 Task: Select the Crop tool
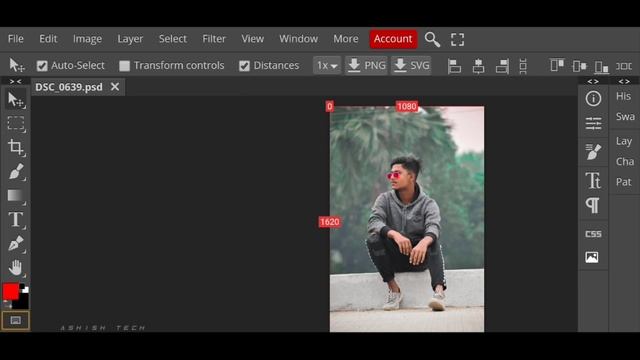click(x=16, y=147)
